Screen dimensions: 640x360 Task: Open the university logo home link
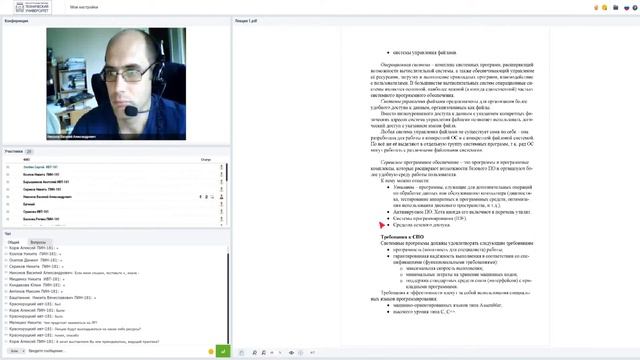pos(33,7)
